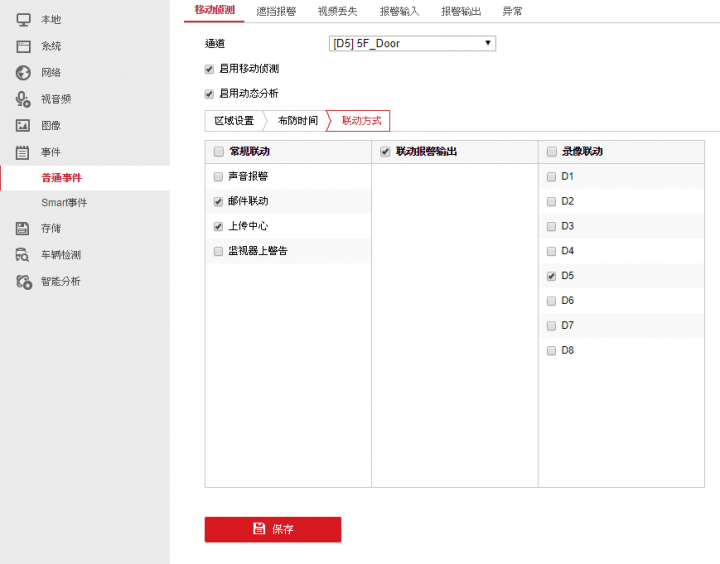Open the 布防时间 step tab
Screen dimensions: 720x564
coord(298,121)
